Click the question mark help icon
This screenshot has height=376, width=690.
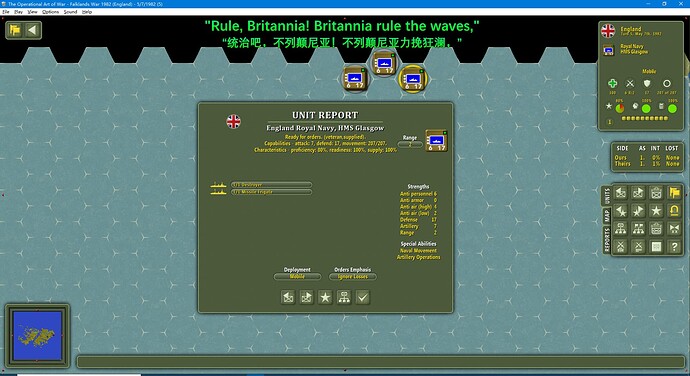pyautogui.click(x=674, y=247)
